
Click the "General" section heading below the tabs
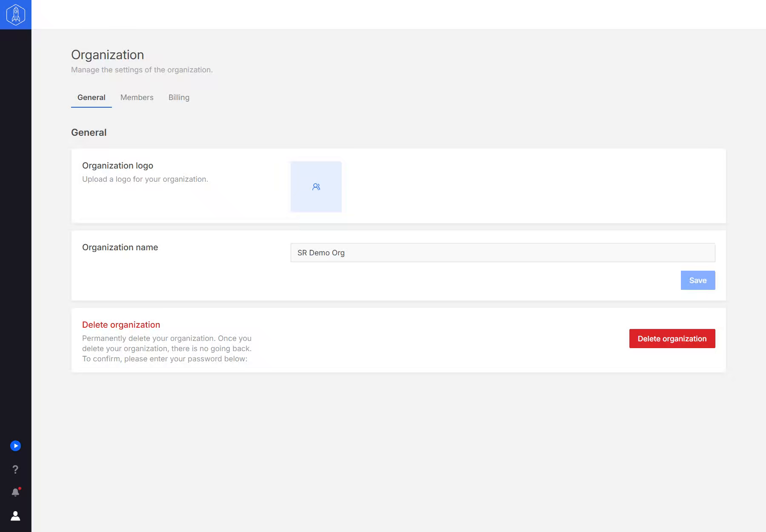click(x=89, y=132)
